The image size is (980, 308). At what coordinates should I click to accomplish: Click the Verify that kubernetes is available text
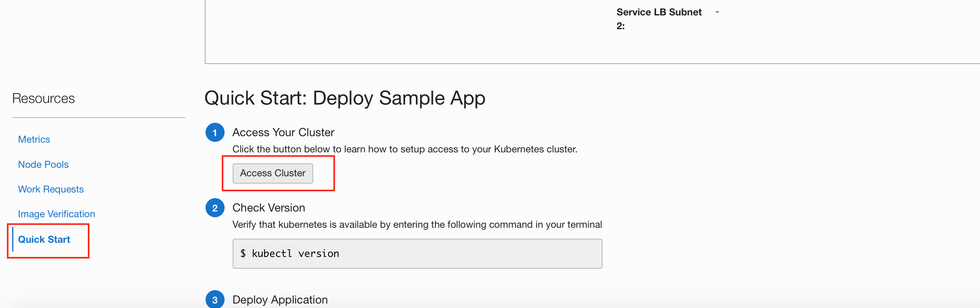point(417,225)
